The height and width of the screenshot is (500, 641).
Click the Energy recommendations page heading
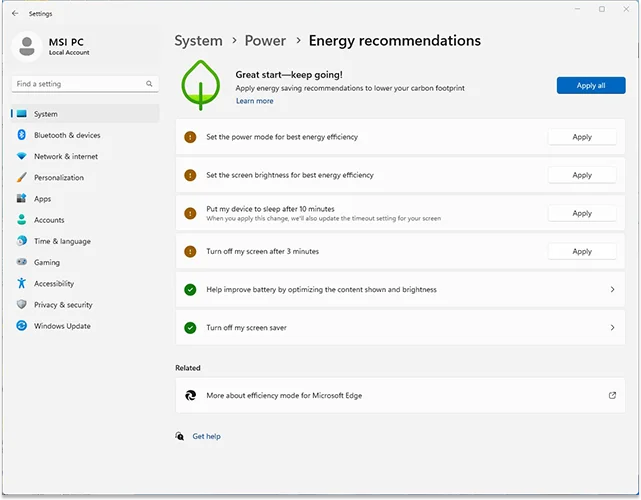(394, 40)
